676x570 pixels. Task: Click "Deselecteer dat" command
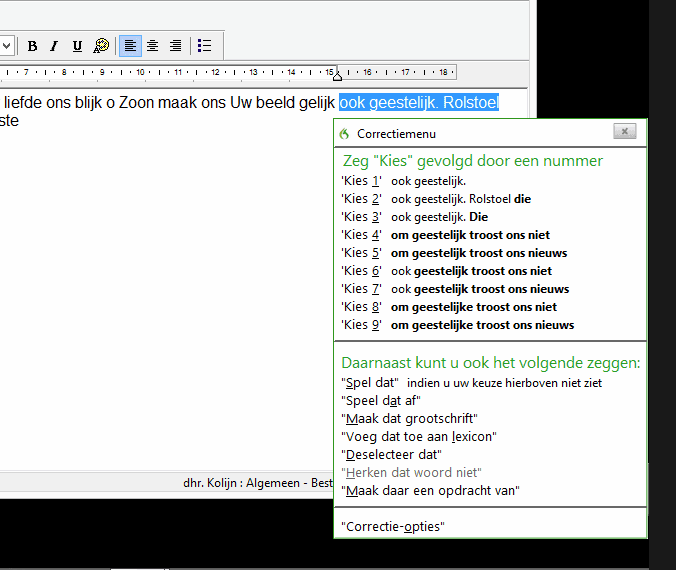(x=389, y=454)
